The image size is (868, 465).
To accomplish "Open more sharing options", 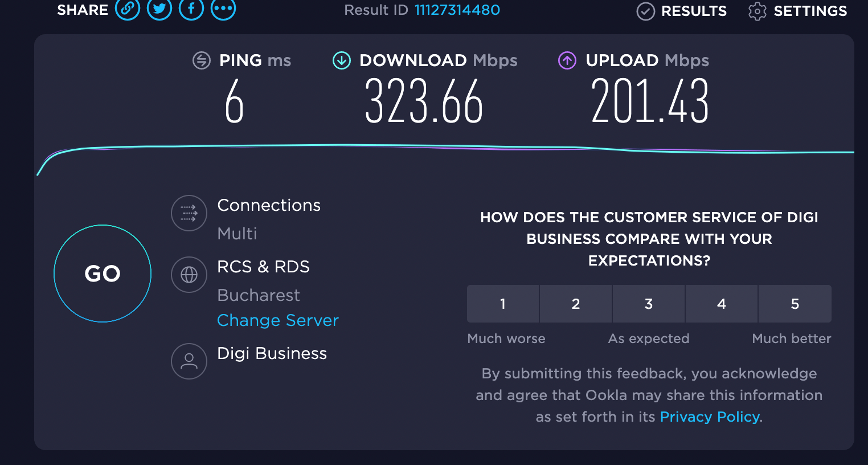I will click(x=223, y=9).
